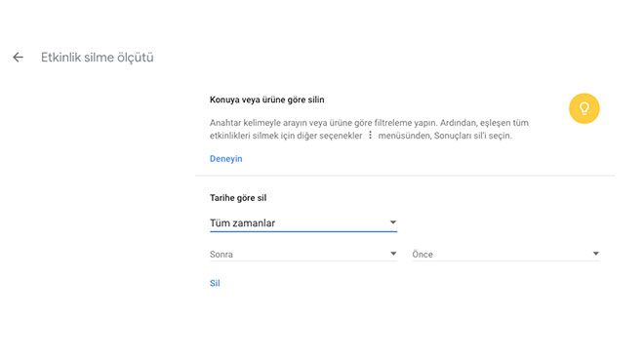Image resolution: width=644 pixels, height=362 pixels.
Task: Select the Konuya veya ürüne göre silin heading
Action: tap(267, 100)
